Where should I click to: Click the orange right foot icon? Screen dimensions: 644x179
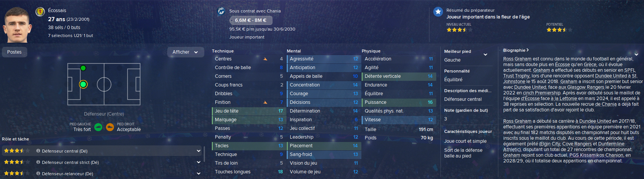pyautogui.click(x=110, y=127)
